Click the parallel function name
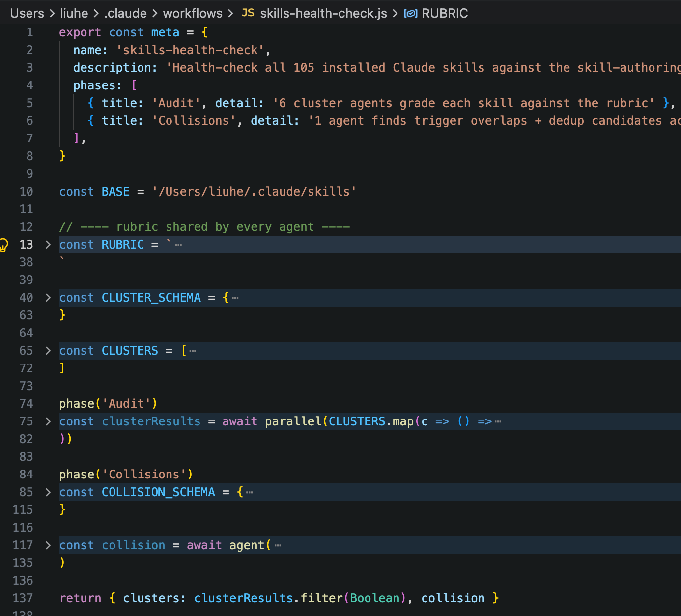 tap(293, 421)
